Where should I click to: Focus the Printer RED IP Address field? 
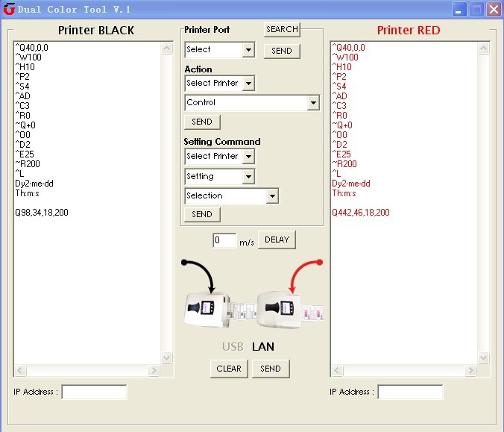[x=410, y=392]
